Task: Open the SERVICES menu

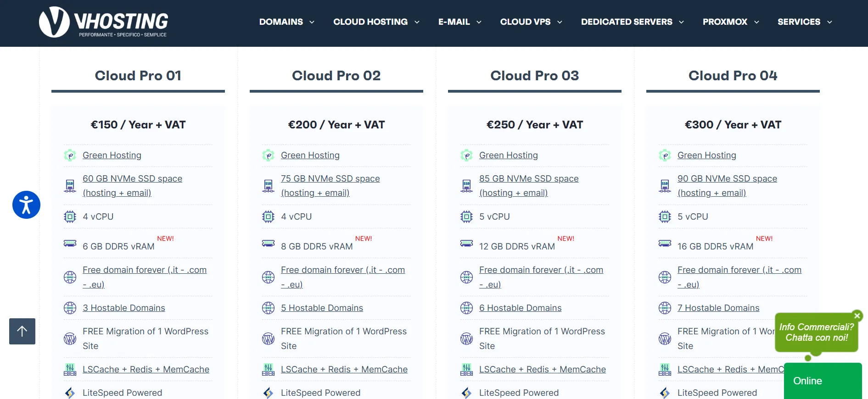Action: coord(799,22)
